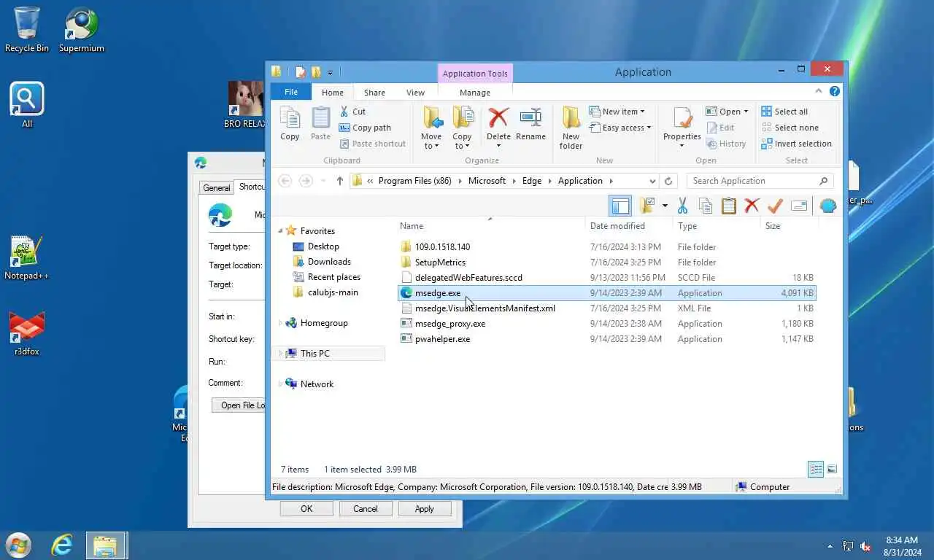Open the address bar history dropdown
The width and height of the screenshot is (934, 560).
click(652, 181)
